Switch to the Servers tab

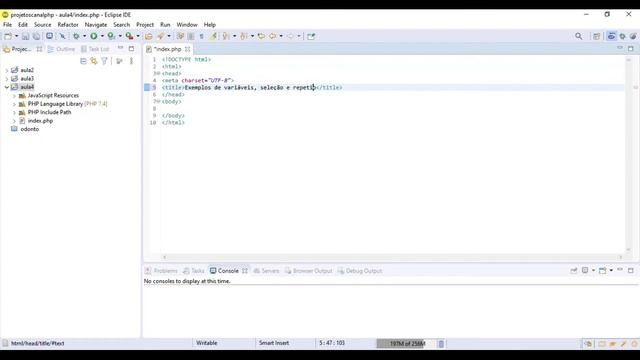(266, 271)
